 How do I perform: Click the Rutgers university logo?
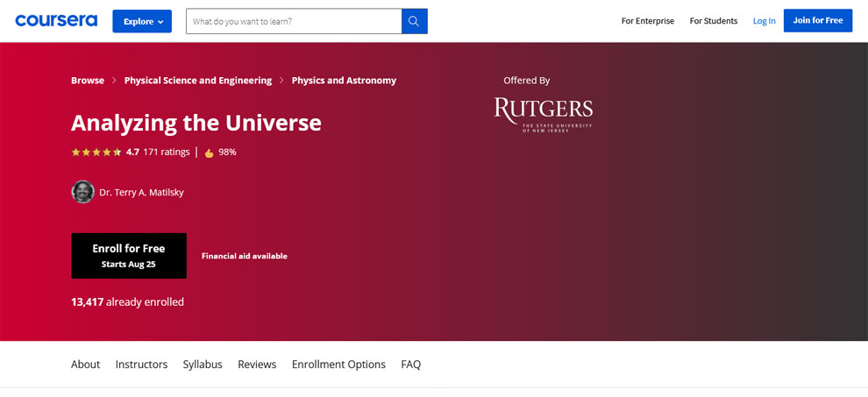pyautogui.click(x=543, y=115)
